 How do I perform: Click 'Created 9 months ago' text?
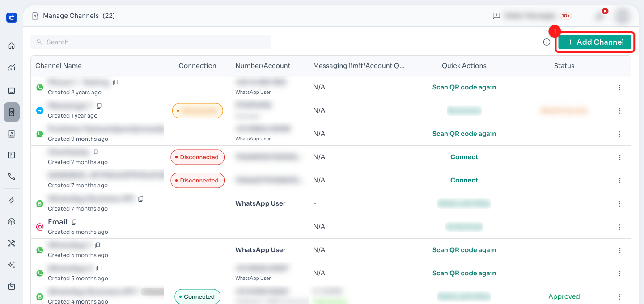(78, 139)
